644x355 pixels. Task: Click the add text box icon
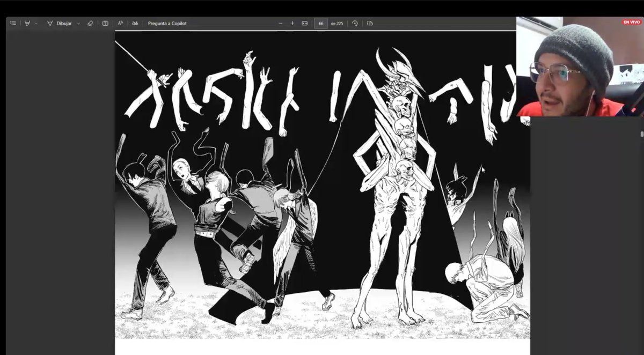coord(105,23)
